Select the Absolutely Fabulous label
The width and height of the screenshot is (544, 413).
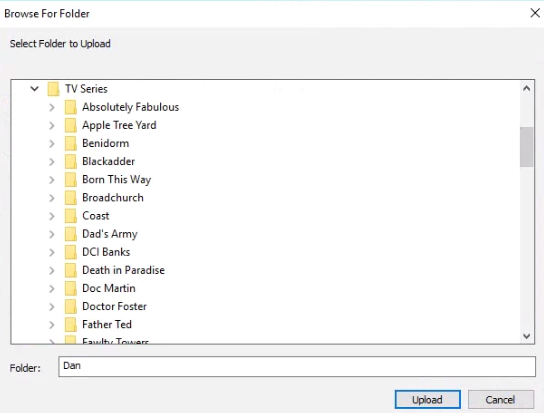pyautogui.click(x=130, y=107)
